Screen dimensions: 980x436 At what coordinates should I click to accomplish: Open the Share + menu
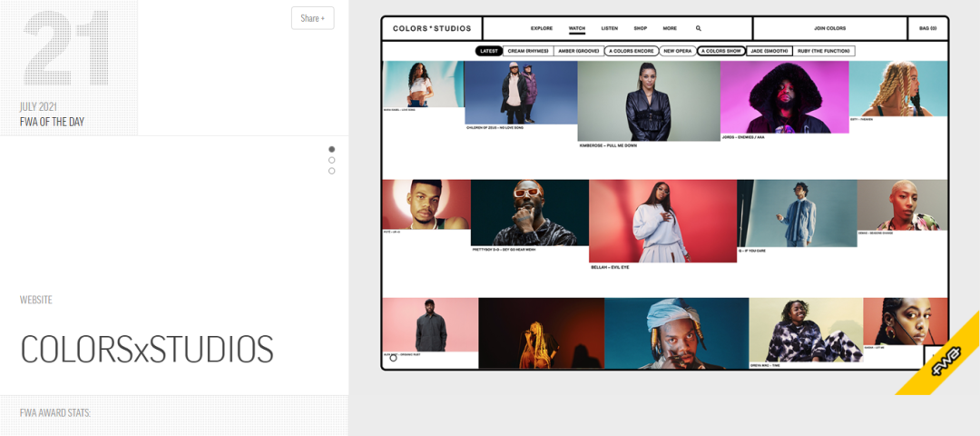coord(312,18)
